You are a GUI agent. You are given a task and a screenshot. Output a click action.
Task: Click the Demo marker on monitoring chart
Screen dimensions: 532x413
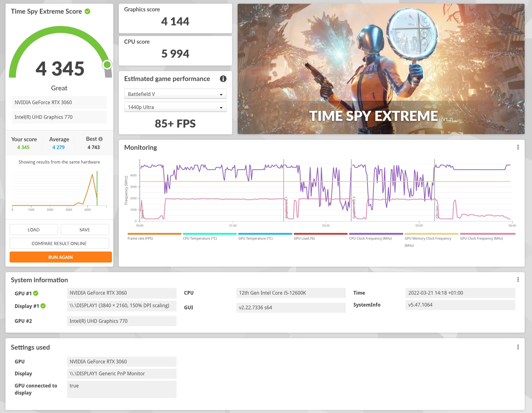[x=142, y=214]
